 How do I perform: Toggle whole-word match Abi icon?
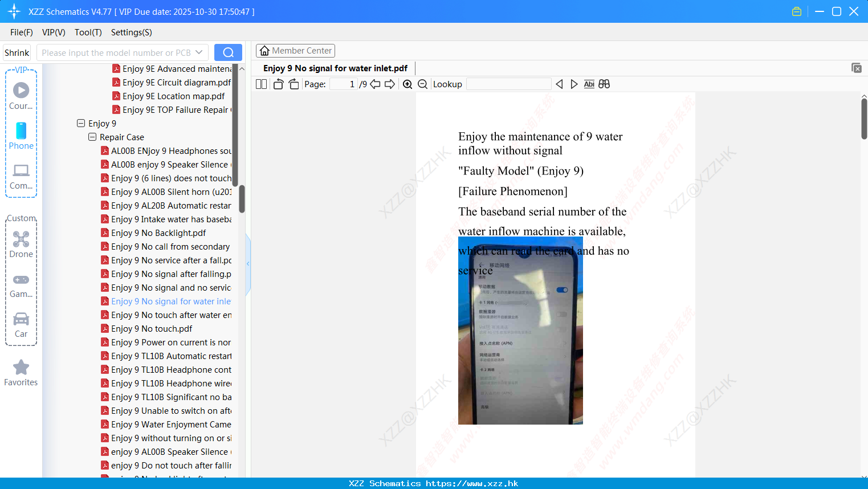[x=589, y=84]
